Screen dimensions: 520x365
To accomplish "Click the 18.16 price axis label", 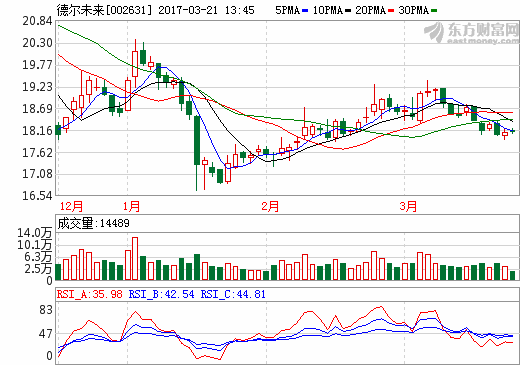I will tap(37, 131).
